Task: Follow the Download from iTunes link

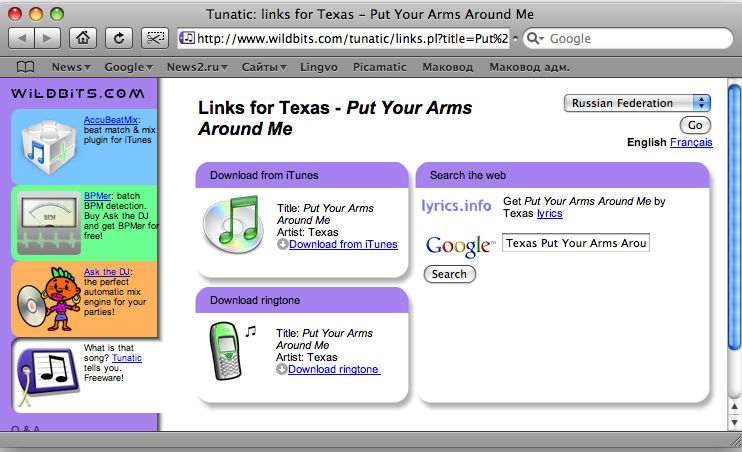Action: (x=343, y=244)
